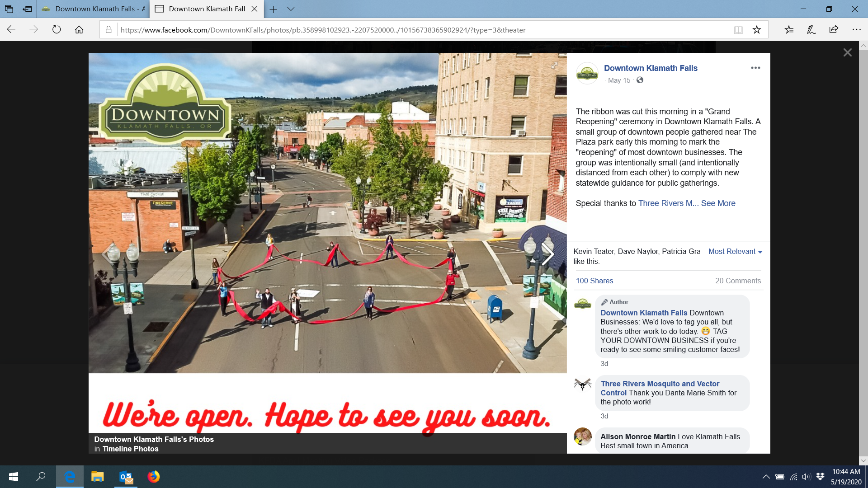The image size is (868, 488).
Task: Enter fullscreen photo expand icon
Action: pyautogui.click(x=554, y=66)
